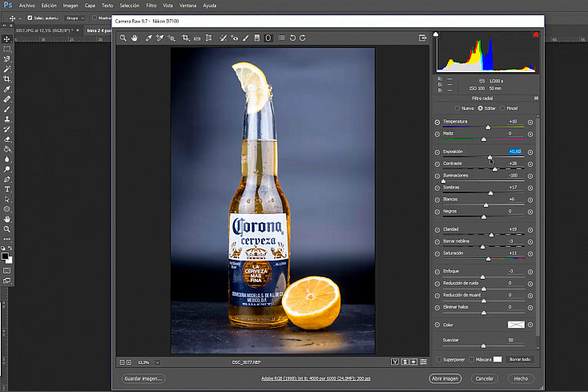This screenshot has width=588, height=392.
Task: Select Photoshop Brush tool
Action: pyautogui.click(x=6, y=109)
